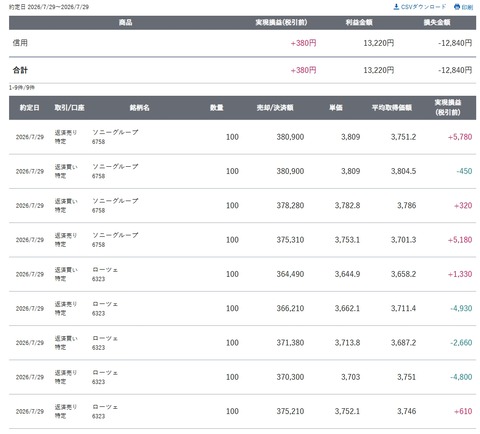Image resolution: width=480 pixels, height=434 pixels.
Task: Select the 3,782.8 unit price
Action: coord(347,206)
